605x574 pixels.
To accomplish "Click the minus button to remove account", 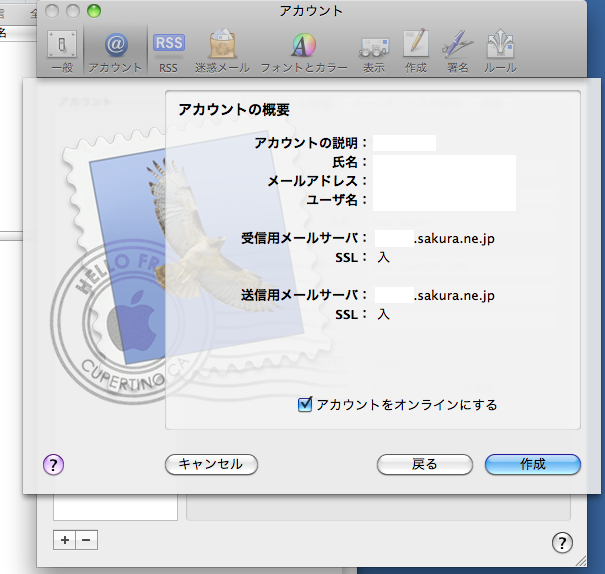I will [x=86, y=540].
